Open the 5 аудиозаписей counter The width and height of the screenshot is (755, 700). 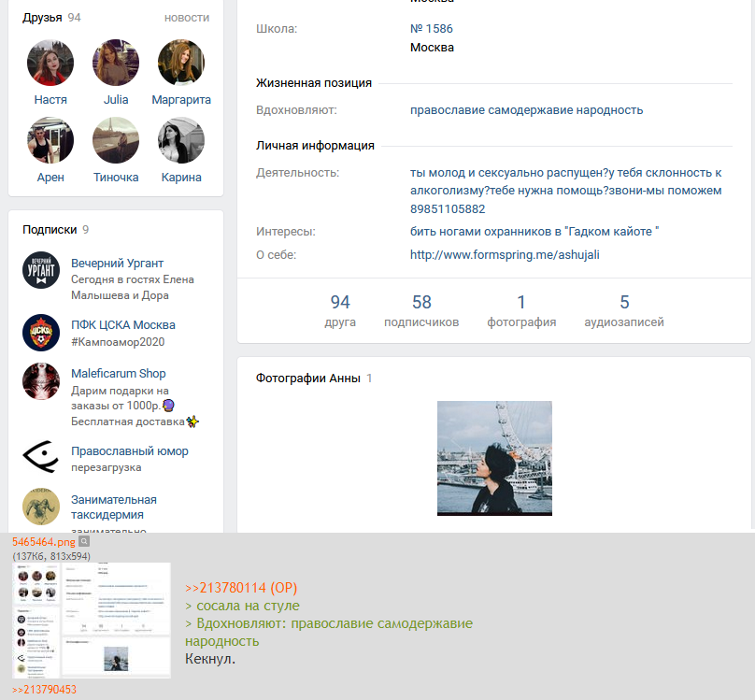coord(624,311)
